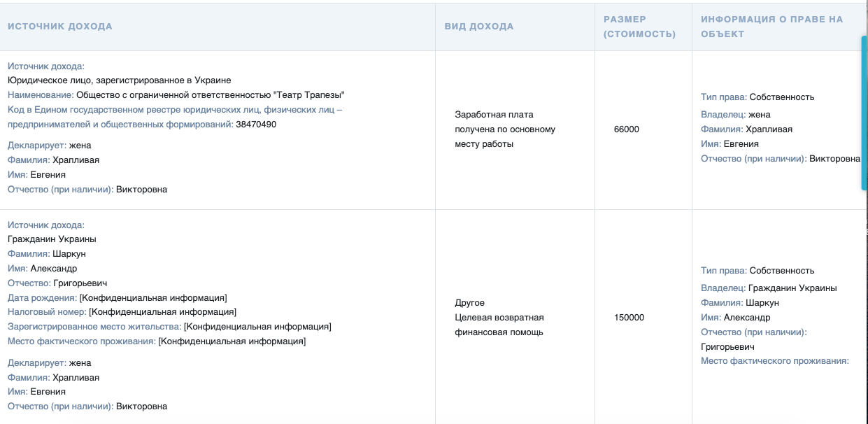Click "Целевая возвратная финансовая помощь" text
The width and height of the screenshot is (868, 424).
coord(499,325)
